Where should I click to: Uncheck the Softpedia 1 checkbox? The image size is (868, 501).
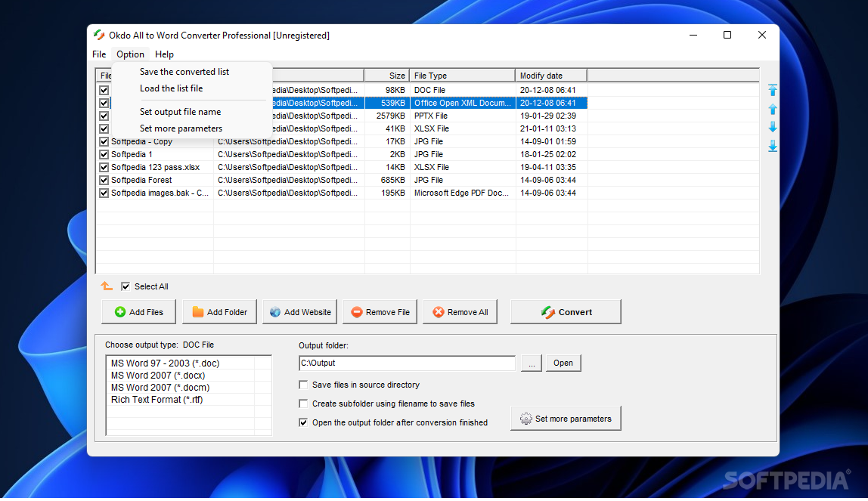(104, 154)
